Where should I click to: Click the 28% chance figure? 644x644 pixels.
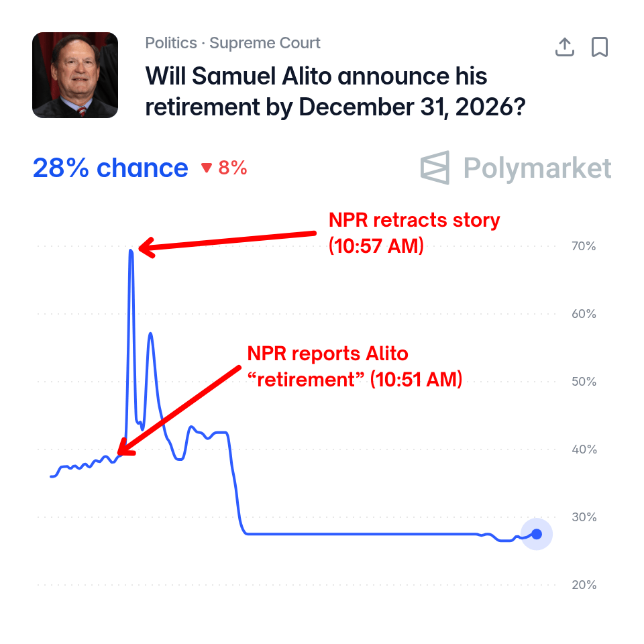[x=110, y=168]
